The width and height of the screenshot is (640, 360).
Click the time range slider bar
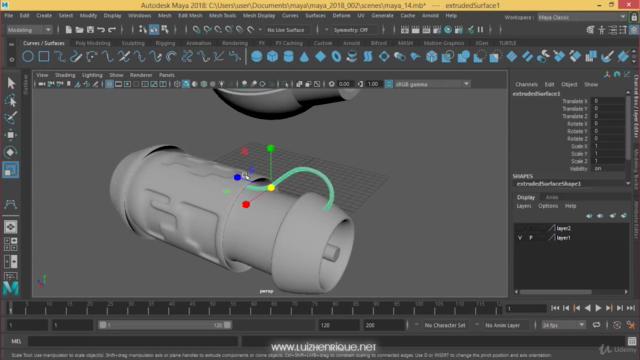165,325
